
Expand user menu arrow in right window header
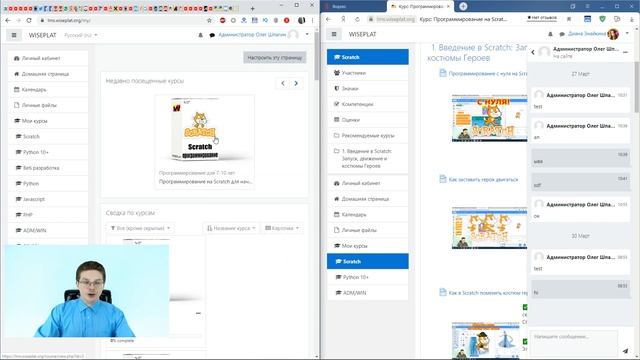(x=627, y=33)
